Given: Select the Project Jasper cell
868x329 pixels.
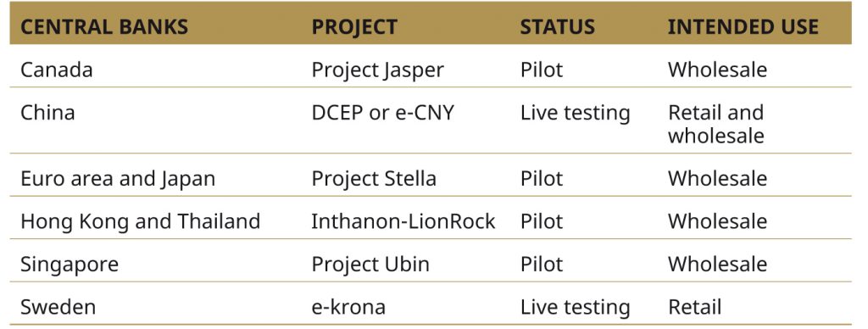Looking at the screenshot, I should pos(377,70).
